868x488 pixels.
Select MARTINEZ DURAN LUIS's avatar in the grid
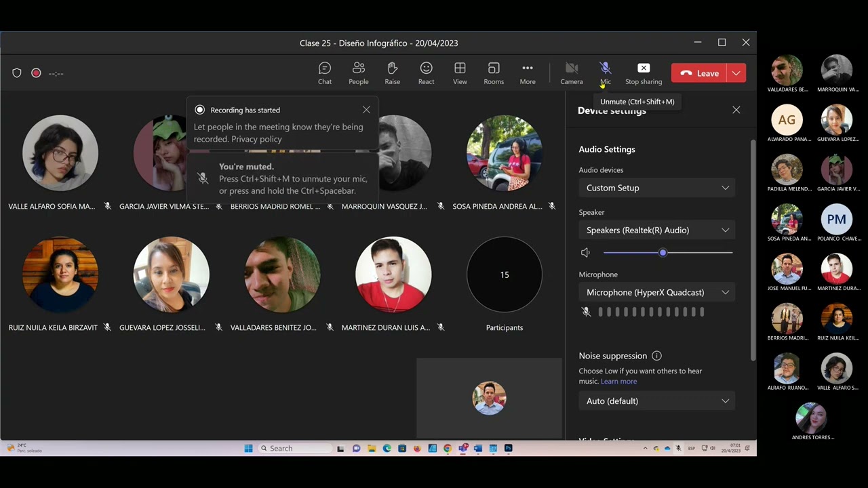pyautogui.click(x=393, y=274)
